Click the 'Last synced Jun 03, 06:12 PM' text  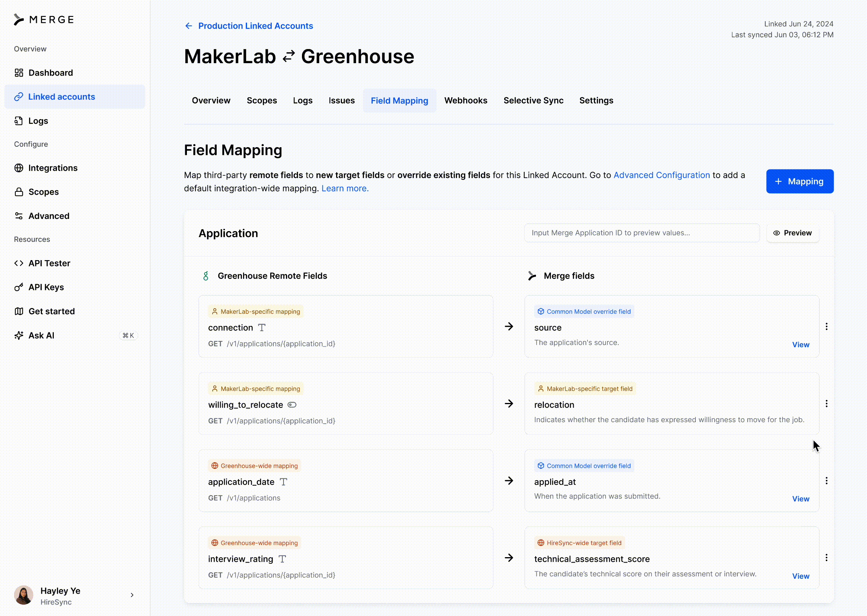pos(782,35)
